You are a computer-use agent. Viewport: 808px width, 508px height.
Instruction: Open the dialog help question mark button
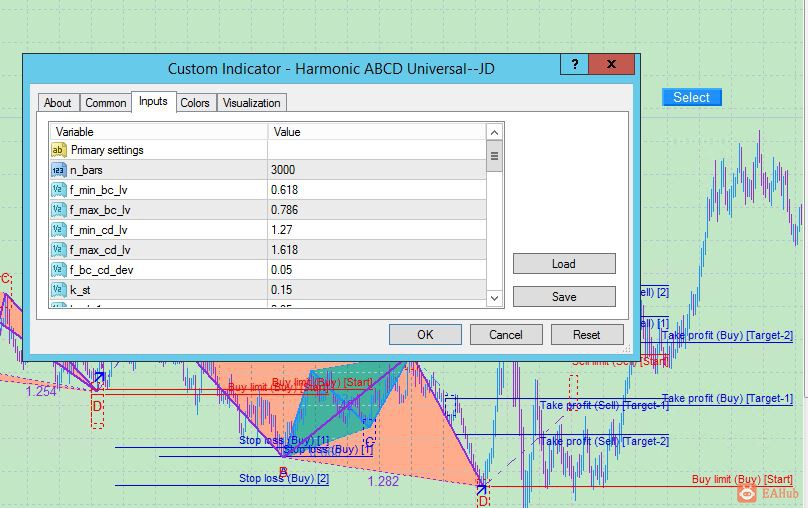pos(574,66)
